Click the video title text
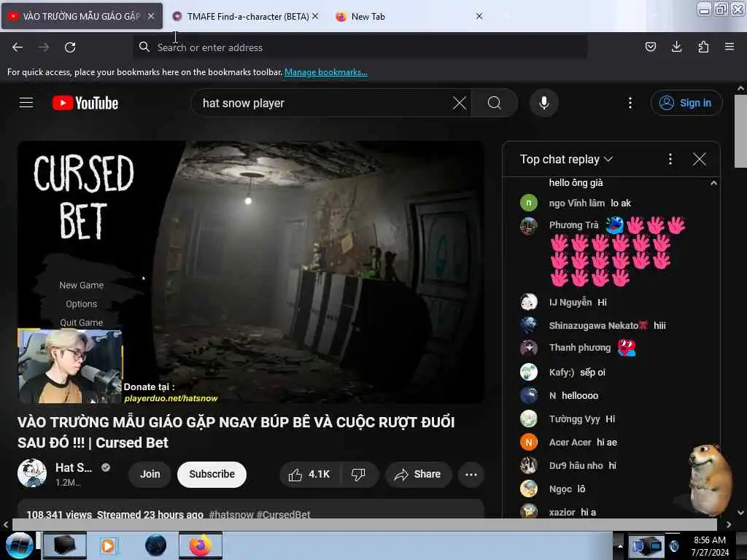Image resolution: width=747 pixels, height=560 pixels. [x=236, y=432]
